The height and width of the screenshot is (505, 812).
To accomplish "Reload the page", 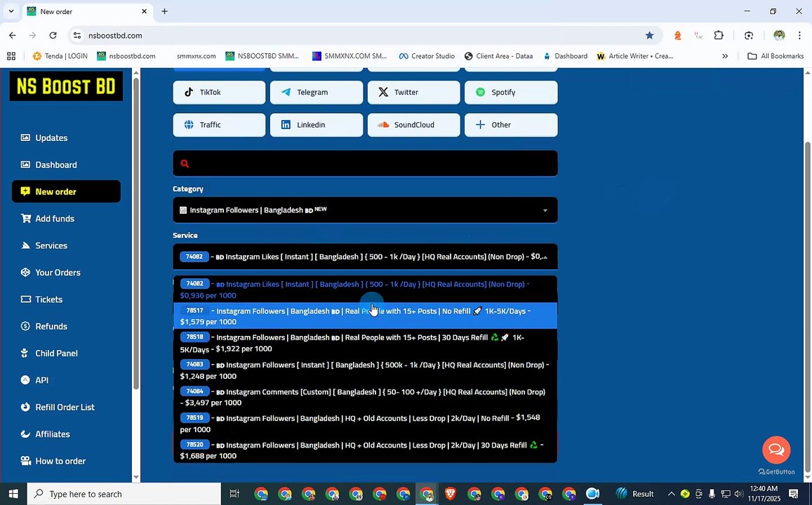I will pyautogui.click(x=53, y=35).
